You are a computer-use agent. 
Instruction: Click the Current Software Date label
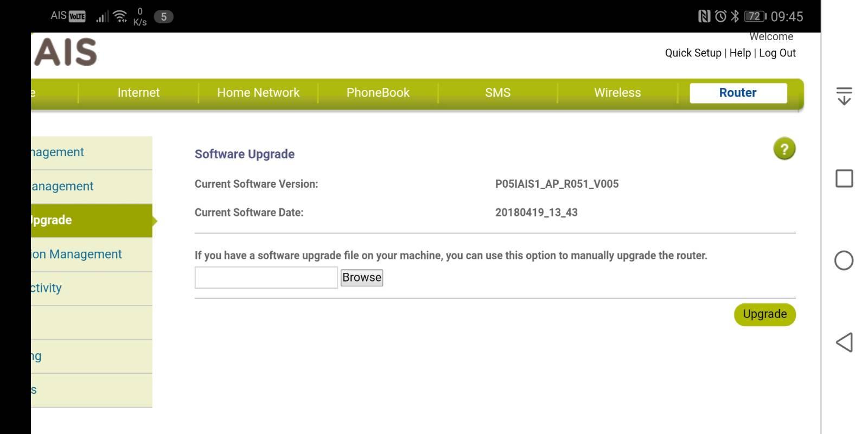tap(249, 213)
